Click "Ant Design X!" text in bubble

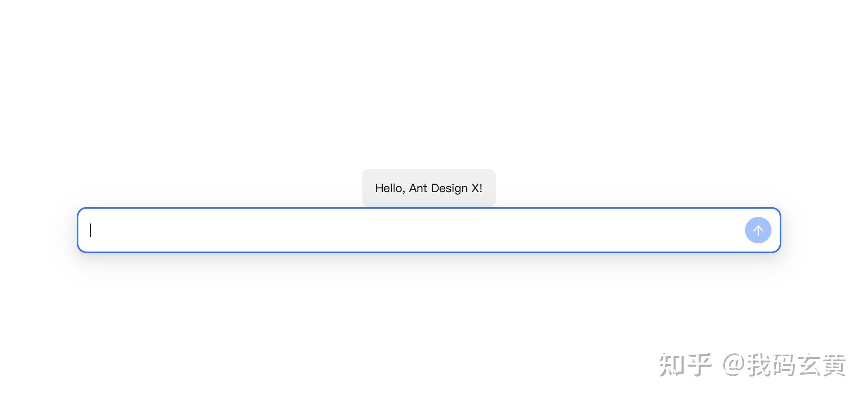446,188
